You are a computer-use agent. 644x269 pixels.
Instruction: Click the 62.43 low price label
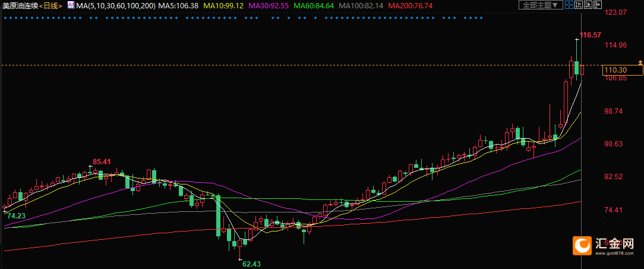coord(252,264)
